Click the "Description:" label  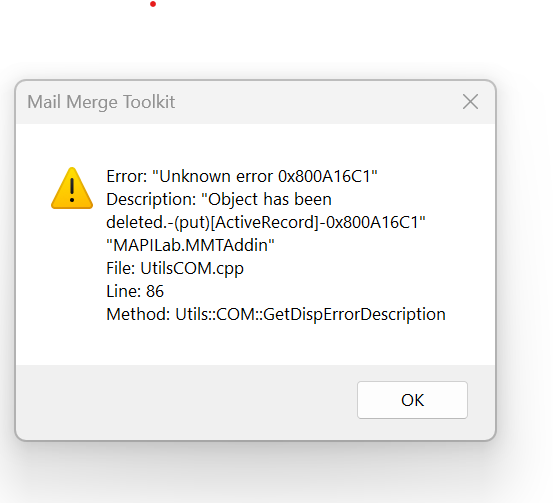click(151, 200)
